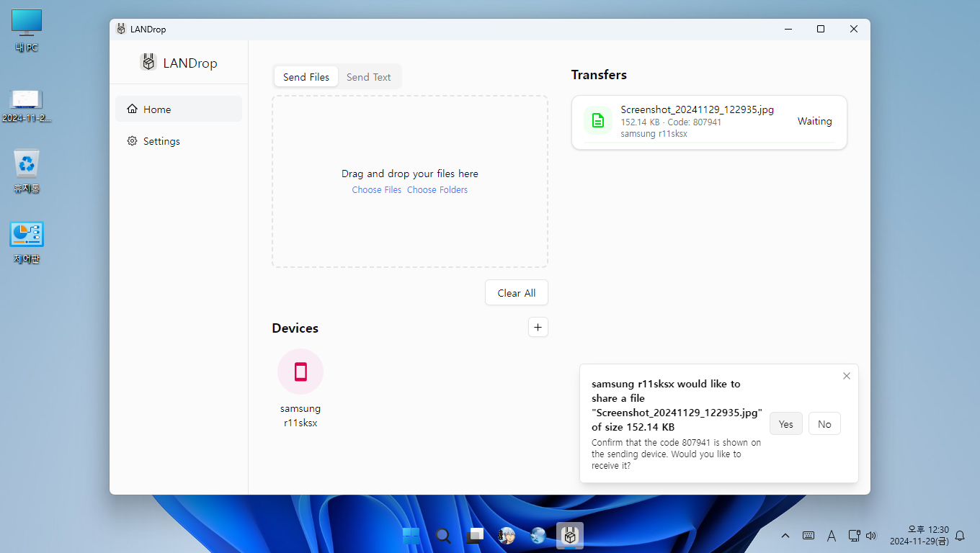Click the taskbar clock and date
Screen dimensions: 980x553
(x=919, y=536)
